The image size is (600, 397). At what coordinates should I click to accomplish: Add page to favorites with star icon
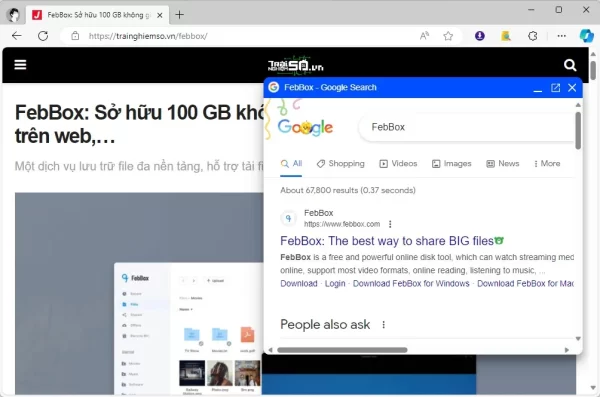click(448, 36)
